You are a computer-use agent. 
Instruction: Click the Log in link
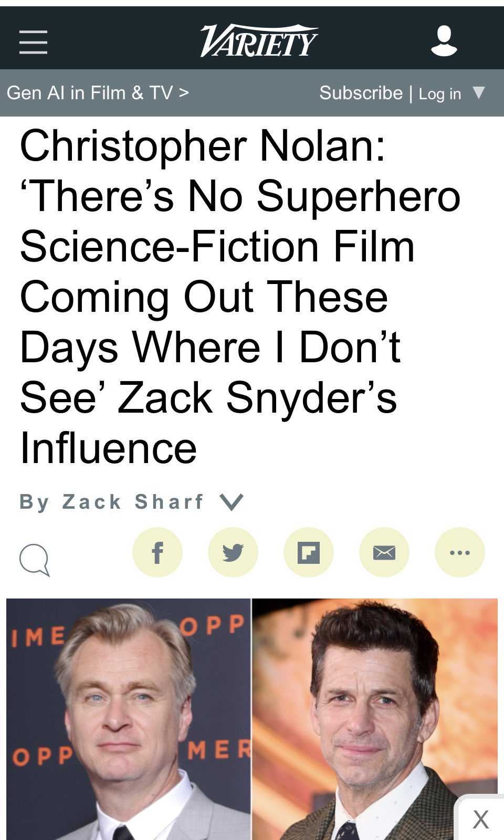click(x=439, y=94)
